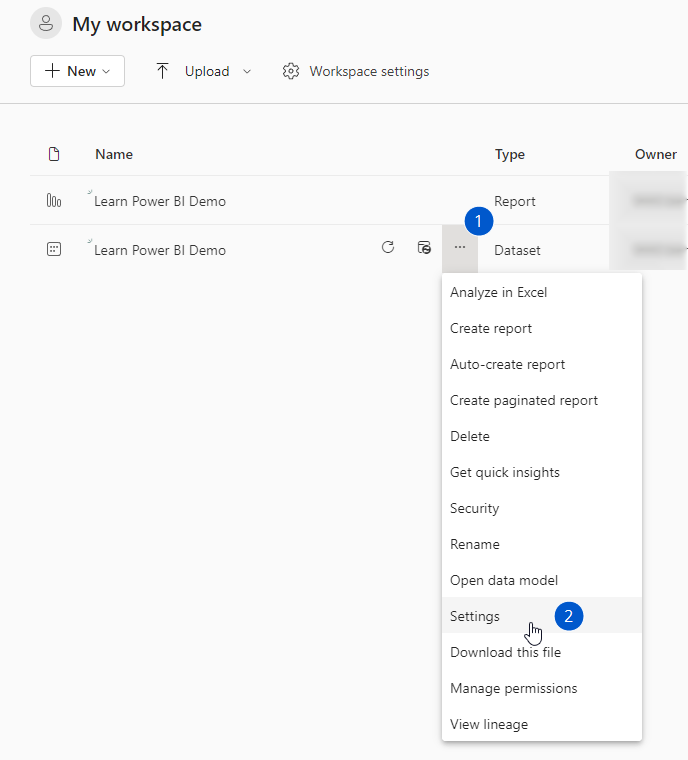The height and width of the screenshot is (760, 688).
Task: Click the dataset More options ellipsis
Action: pos(460,248)
